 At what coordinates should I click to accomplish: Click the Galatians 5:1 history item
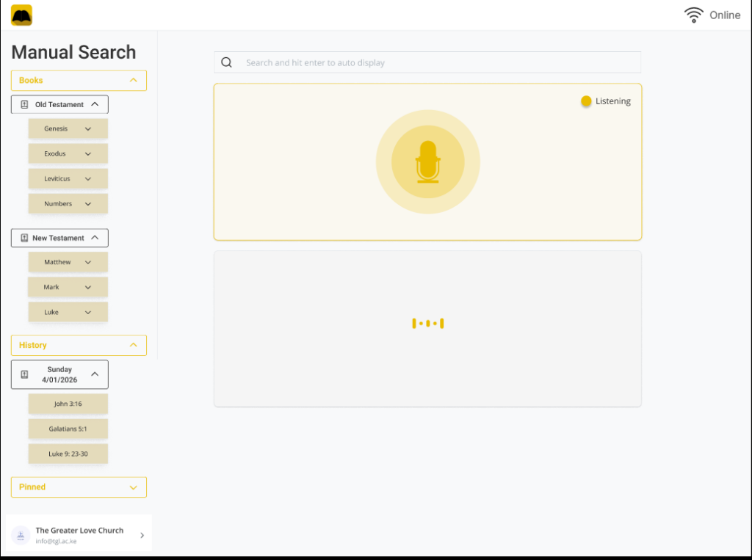click(x=68, y=429)
